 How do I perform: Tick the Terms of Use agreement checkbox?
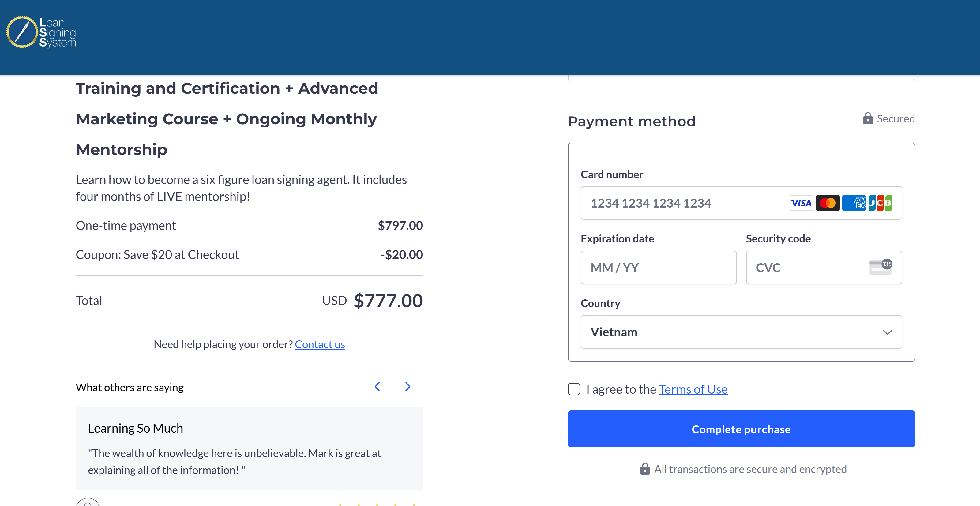(x=574, y=389)
